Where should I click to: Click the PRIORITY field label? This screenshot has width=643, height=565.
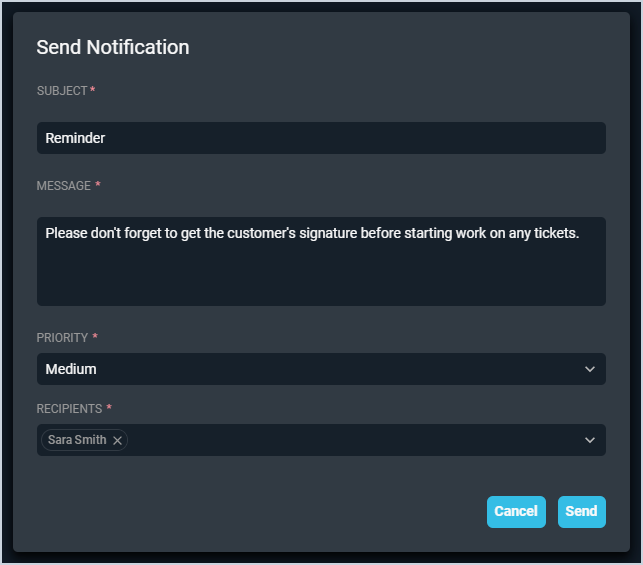click(63, 338)
